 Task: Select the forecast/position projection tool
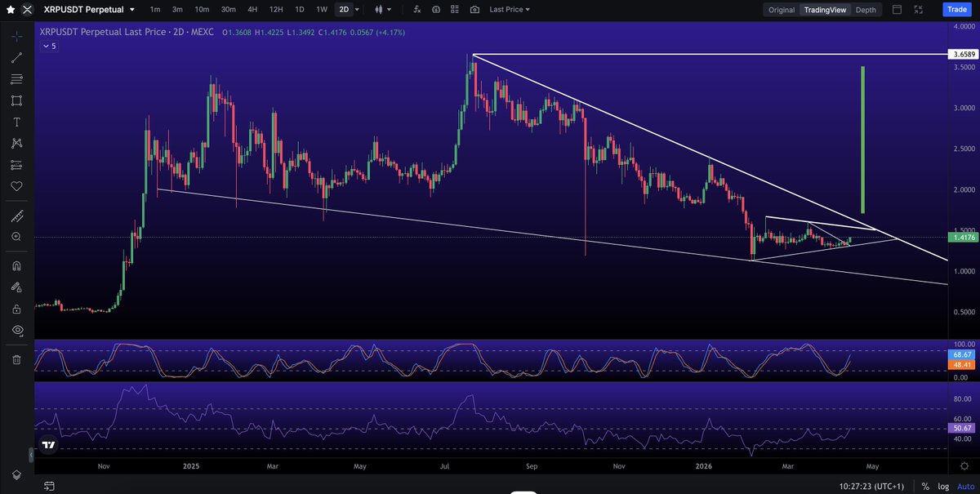click(16, 164)
